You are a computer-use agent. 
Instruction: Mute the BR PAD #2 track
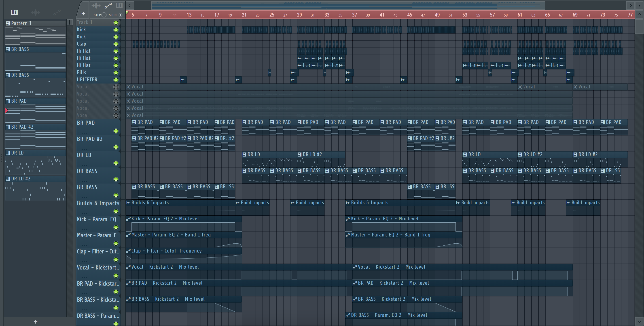[116, 147]
